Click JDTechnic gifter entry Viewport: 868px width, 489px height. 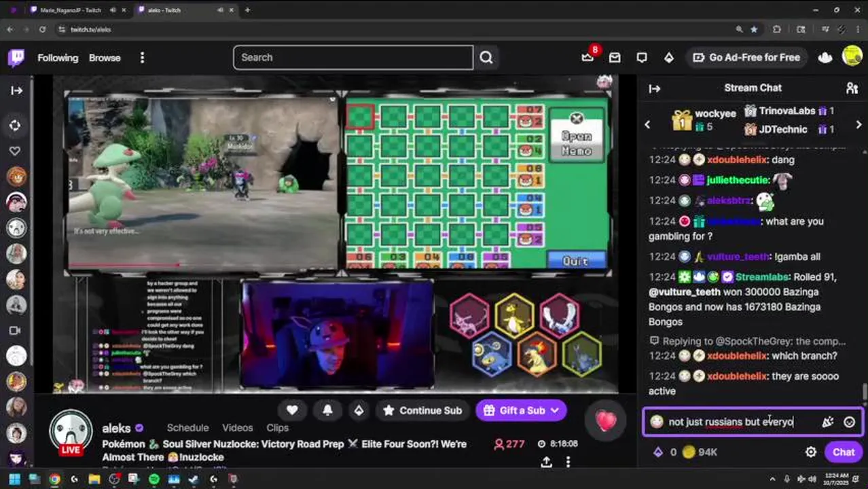(789, 129)
